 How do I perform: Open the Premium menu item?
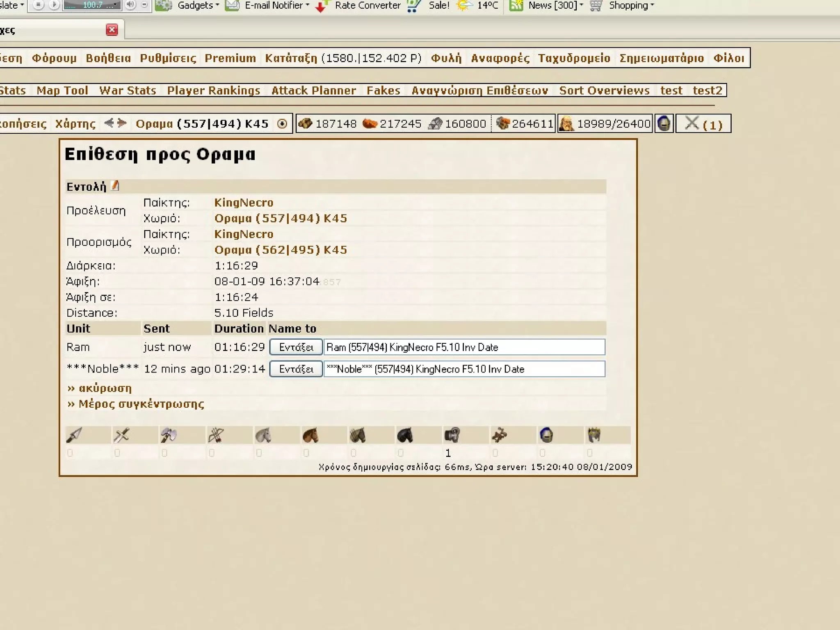pos(230,58)
